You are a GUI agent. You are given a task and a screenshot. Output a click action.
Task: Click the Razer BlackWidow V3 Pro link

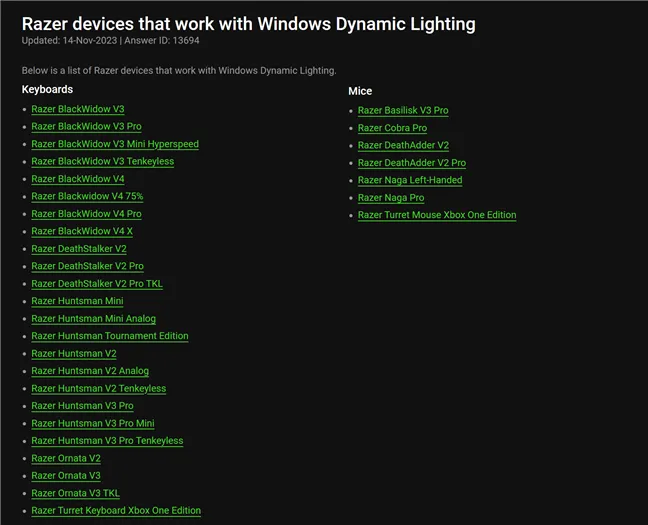coord(86,127)
